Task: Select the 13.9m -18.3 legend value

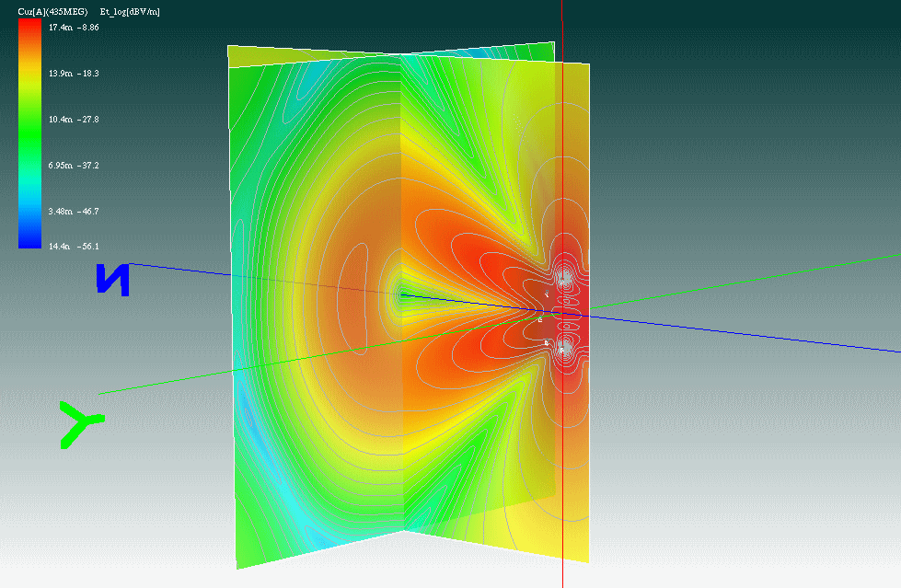Action: pos(74,73)
